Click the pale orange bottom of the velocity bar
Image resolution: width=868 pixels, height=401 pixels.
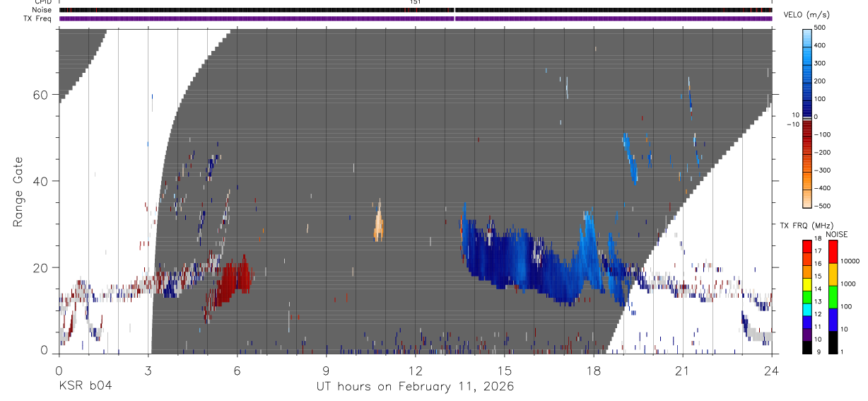pyautogui.click(x=807, y=199)
